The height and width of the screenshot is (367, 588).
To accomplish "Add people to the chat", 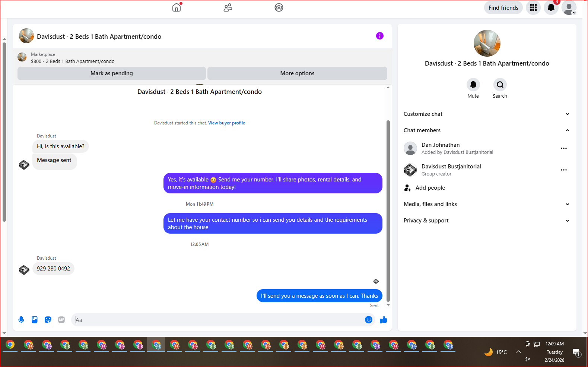I will (425, 188).
